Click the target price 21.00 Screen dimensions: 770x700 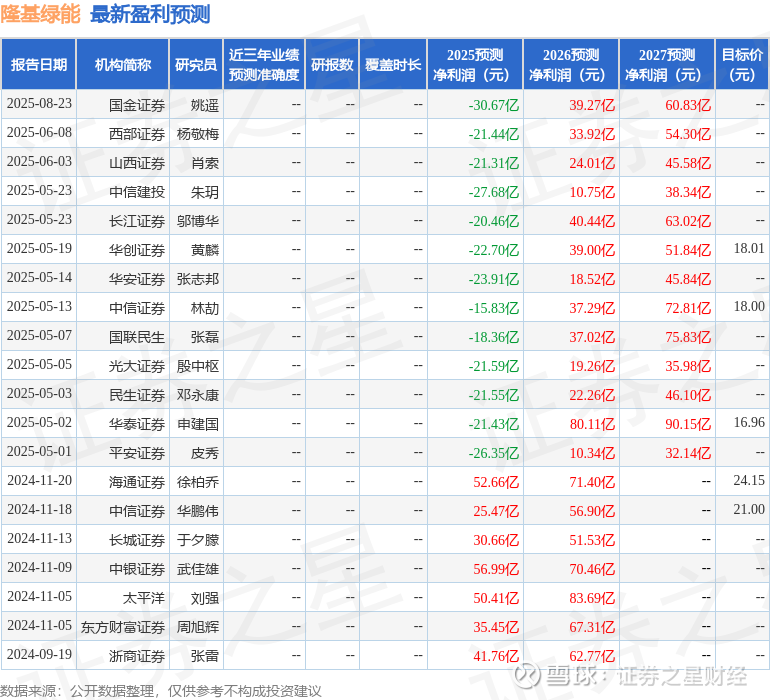tap(749, 509)
